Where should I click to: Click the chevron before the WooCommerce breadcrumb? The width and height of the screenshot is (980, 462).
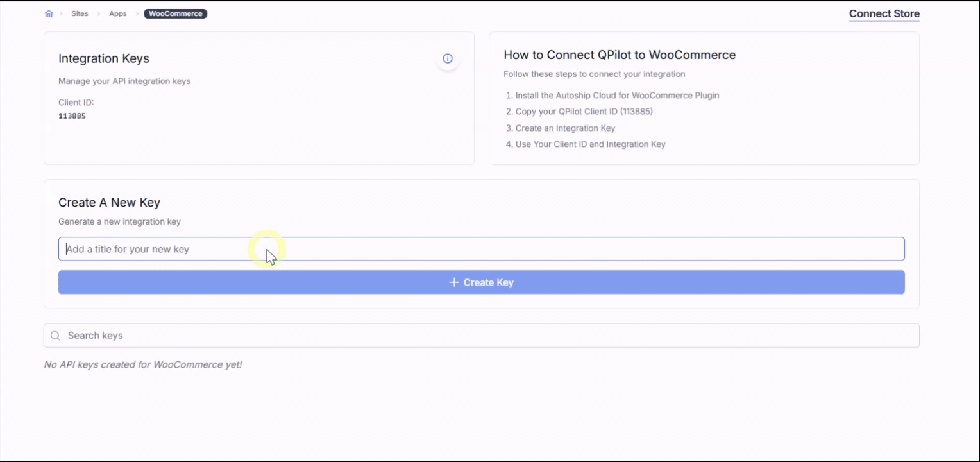pyautogui.click(x=137, y=13)
